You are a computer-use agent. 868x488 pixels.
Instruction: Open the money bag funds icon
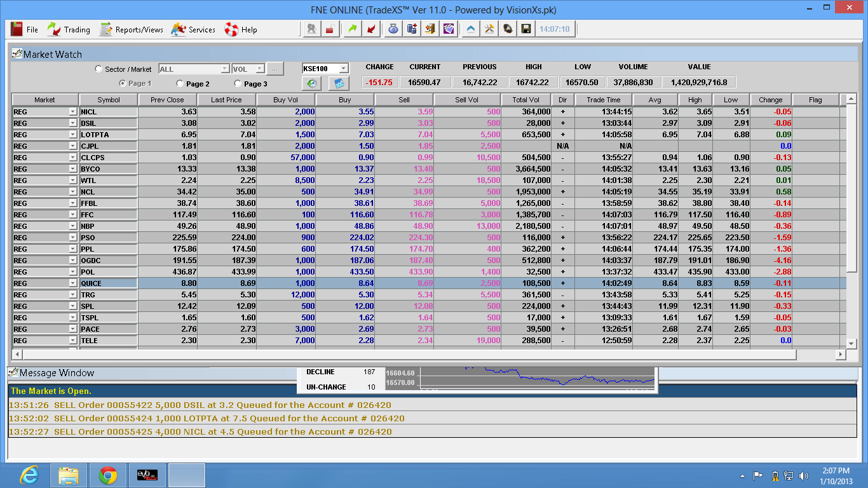click(393, 29)
